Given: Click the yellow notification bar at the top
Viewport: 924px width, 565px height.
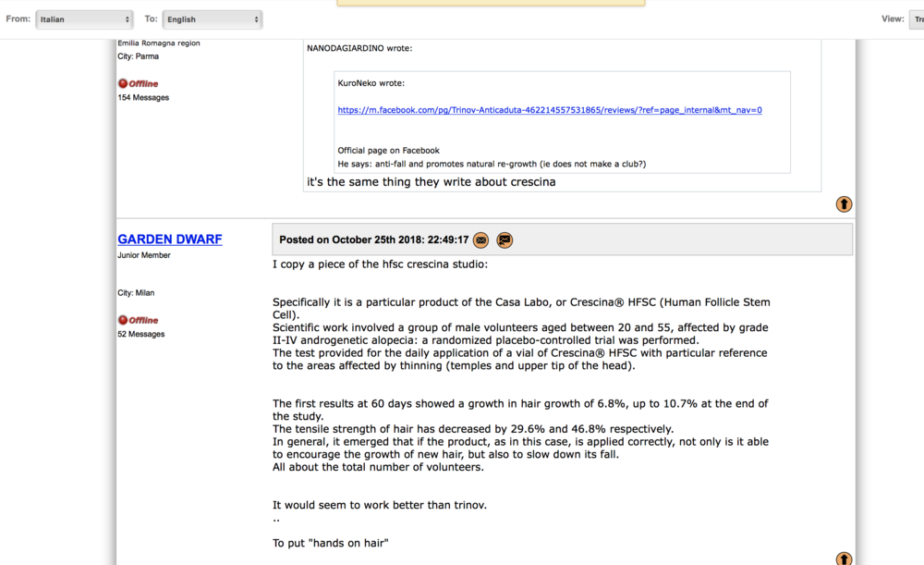Looking at the screenshot, I should pyautogui.click(x=491, y=3).
